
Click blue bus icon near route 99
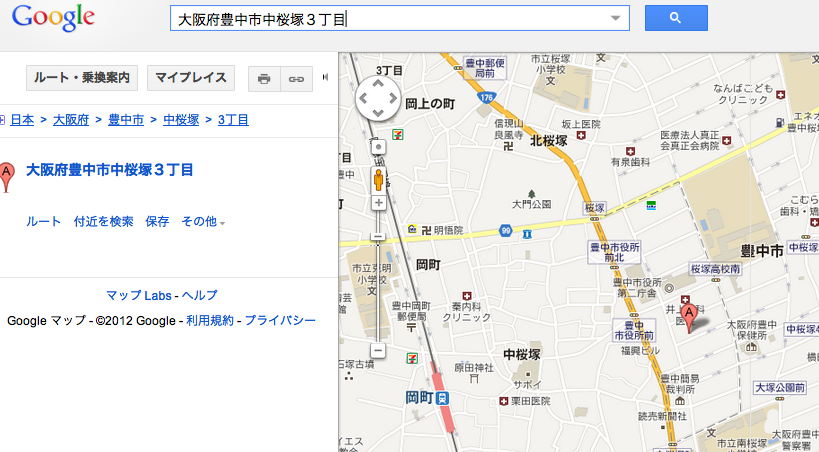point(527,235)
